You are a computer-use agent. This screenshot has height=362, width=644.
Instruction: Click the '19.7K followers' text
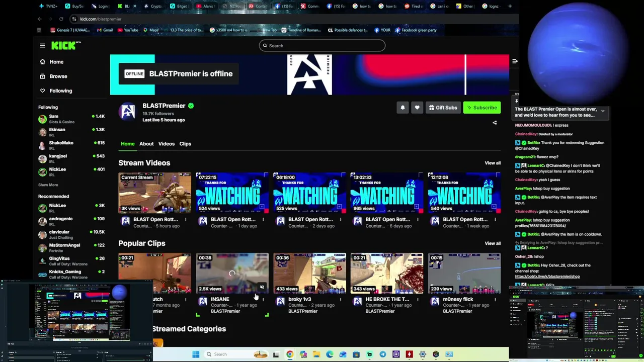(158, 114)
